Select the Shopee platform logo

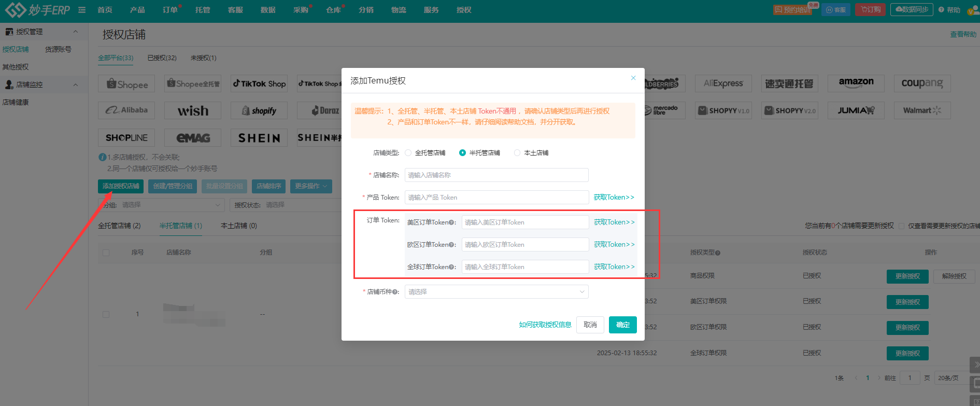[126, 83]
